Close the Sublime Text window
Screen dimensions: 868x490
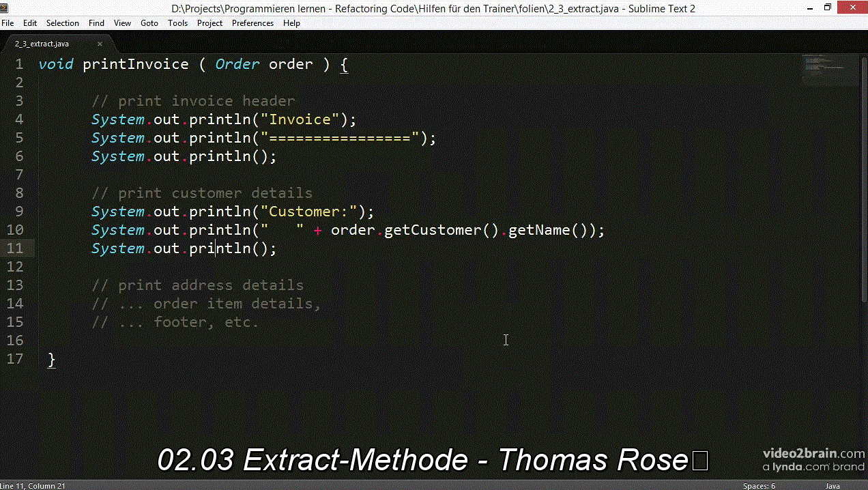pyautogui.click(x=852, y=8)
